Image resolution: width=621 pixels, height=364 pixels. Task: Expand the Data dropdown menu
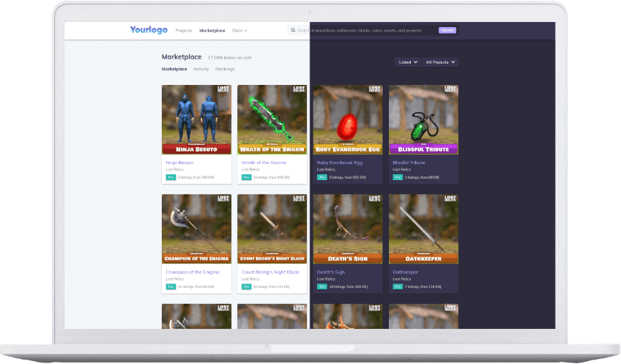click(239, 31)
